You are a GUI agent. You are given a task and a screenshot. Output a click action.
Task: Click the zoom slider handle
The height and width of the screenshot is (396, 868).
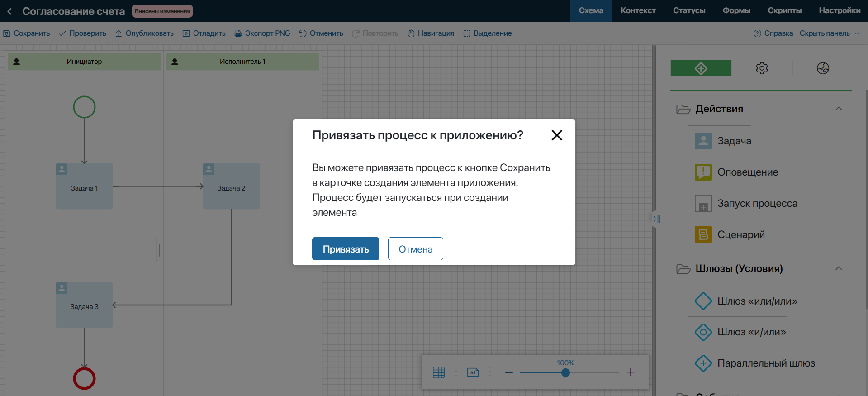pyautogui.click(x=565, y=372)
